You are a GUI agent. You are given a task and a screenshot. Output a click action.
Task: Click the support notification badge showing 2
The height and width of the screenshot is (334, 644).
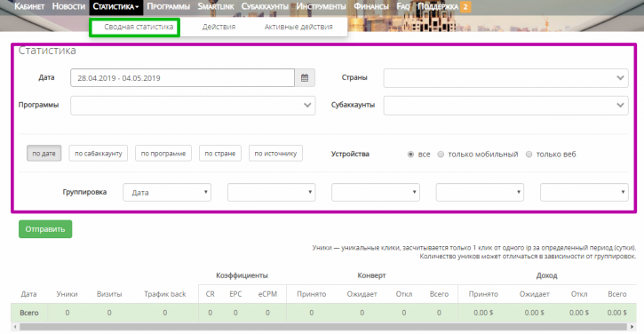tap(465, 6)
